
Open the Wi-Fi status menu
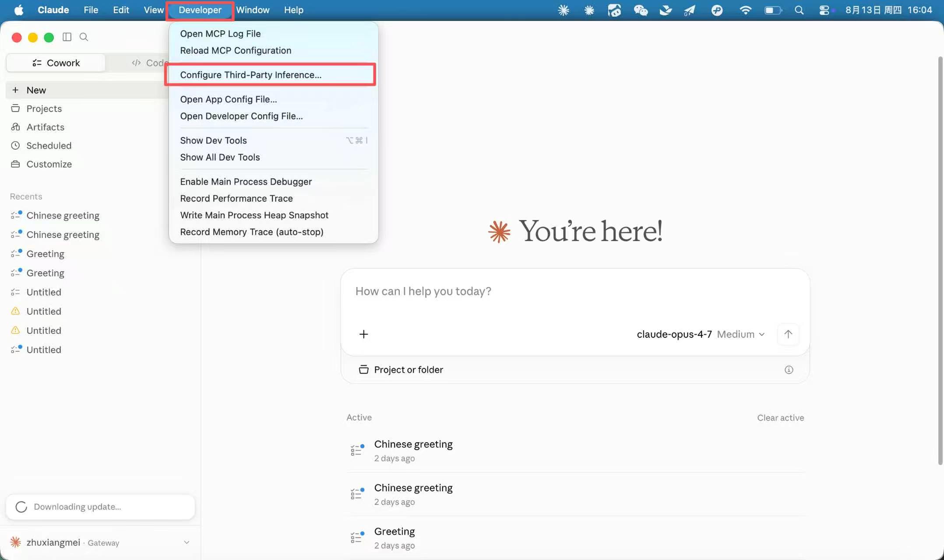[745, 10]
